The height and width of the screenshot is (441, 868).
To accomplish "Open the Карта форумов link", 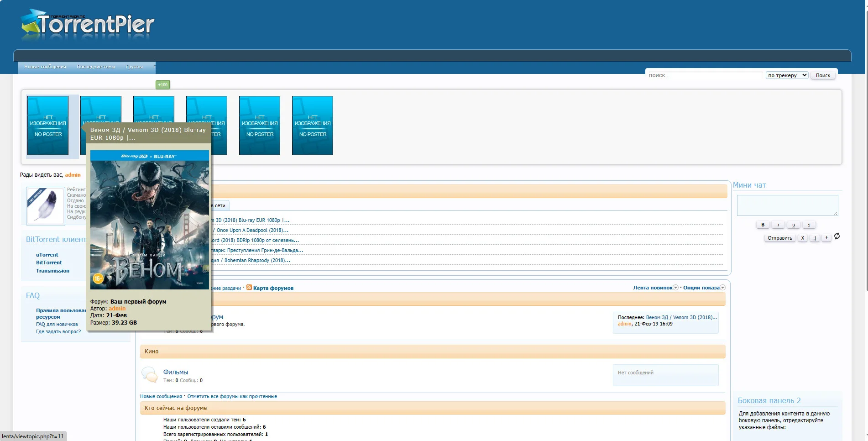I will point(273,288).
